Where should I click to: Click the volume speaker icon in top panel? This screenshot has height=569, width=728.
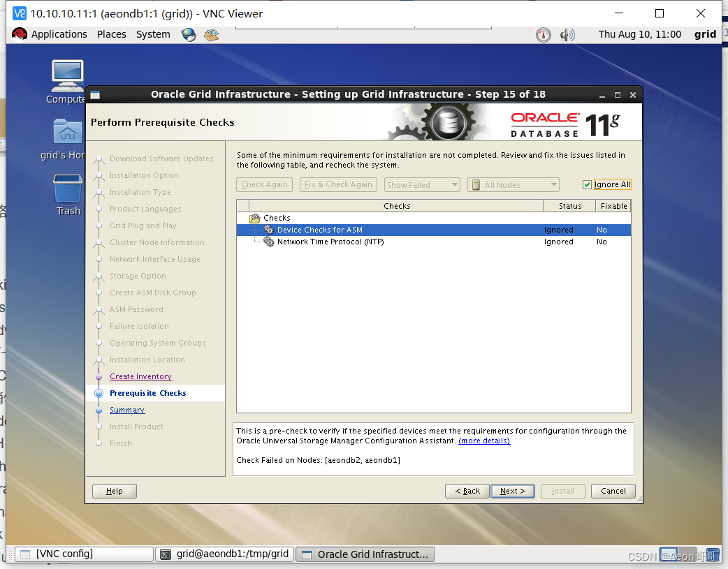pyautogui.click(x=567, y=34)
